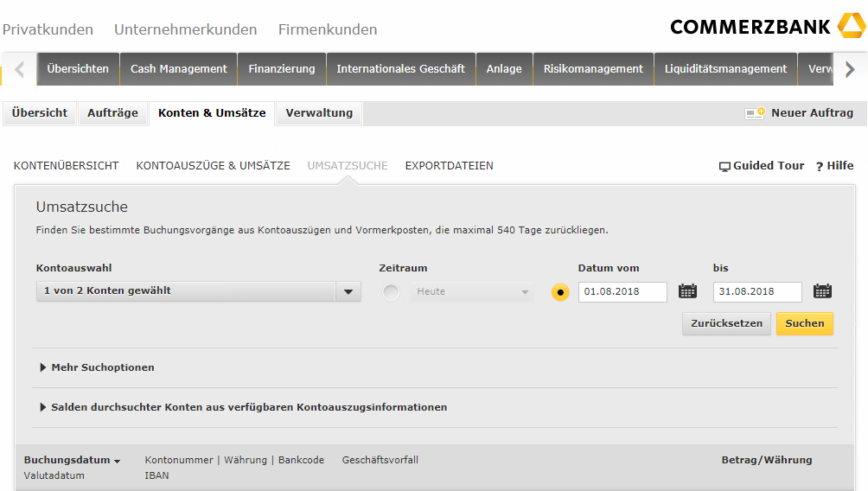Open the Heute time period dropdown

point(472,292)
